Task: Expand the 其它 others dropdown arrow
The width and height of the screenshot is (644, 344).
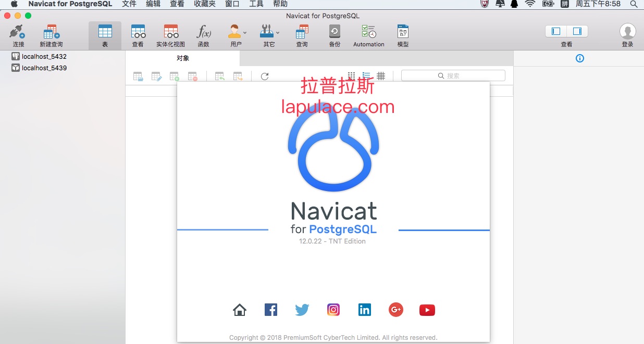Action: tap(278, 33)
